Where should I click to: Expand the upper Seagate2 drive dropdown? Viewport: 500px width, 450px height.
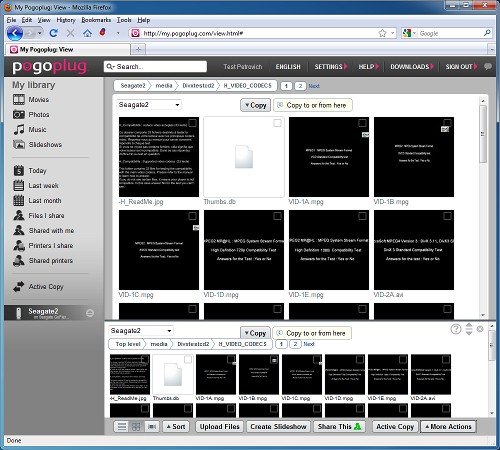point(149,105)
